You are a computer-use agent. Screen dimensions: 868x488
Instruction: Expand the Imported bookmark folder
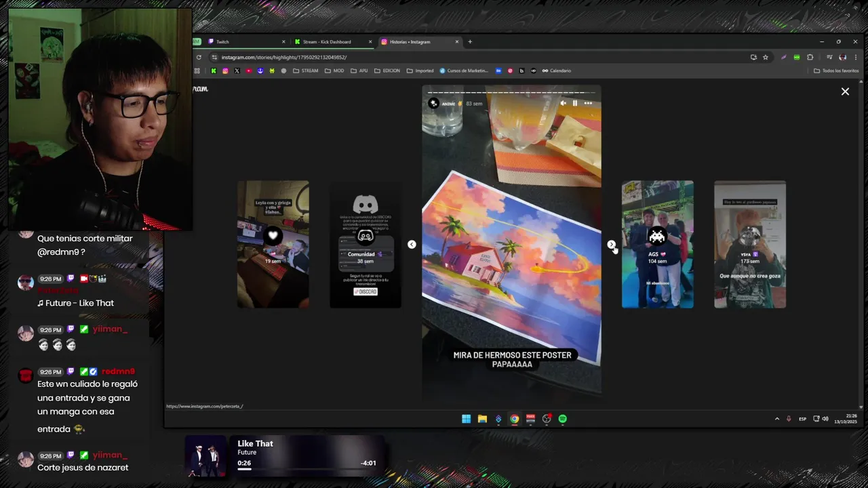click(x=420, y=70)
